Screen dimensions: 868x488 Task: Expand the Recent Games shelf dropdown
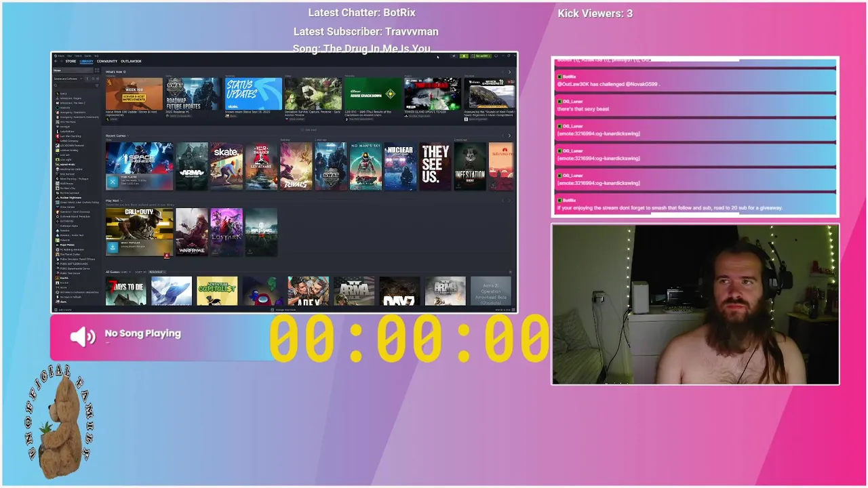point(128,136)
